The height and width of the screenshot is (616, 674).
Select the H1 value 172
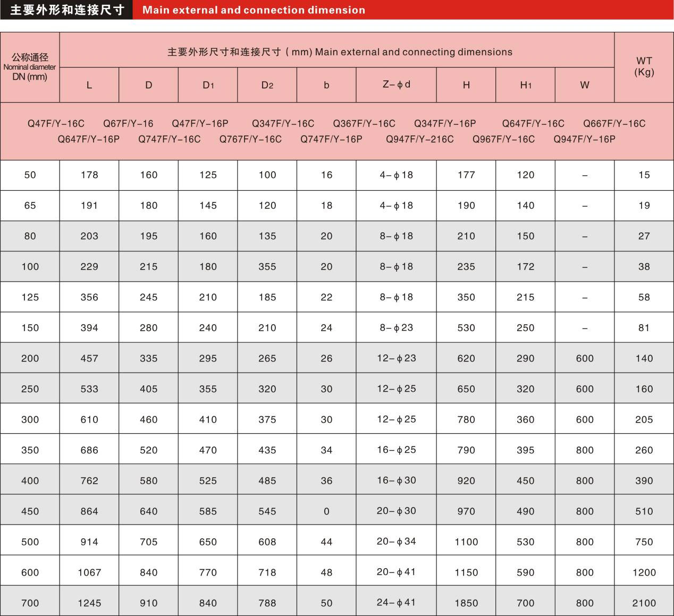coord(525,267)
